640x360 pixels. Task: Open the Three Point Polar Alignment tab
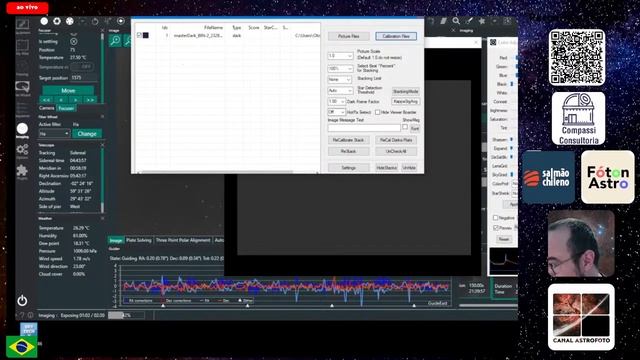[x=183, y=240]
